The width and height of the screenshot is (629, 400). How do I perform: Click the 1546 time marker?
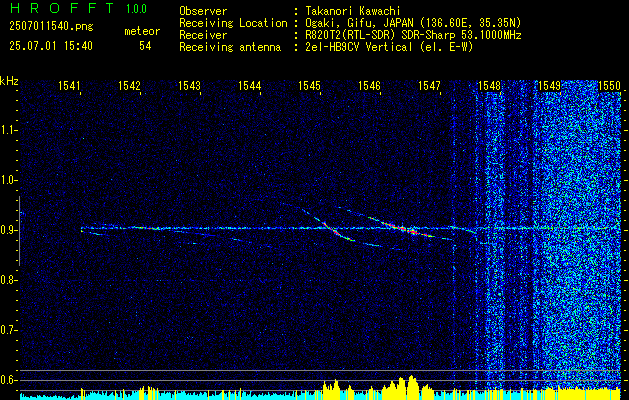tap(369, 85)
